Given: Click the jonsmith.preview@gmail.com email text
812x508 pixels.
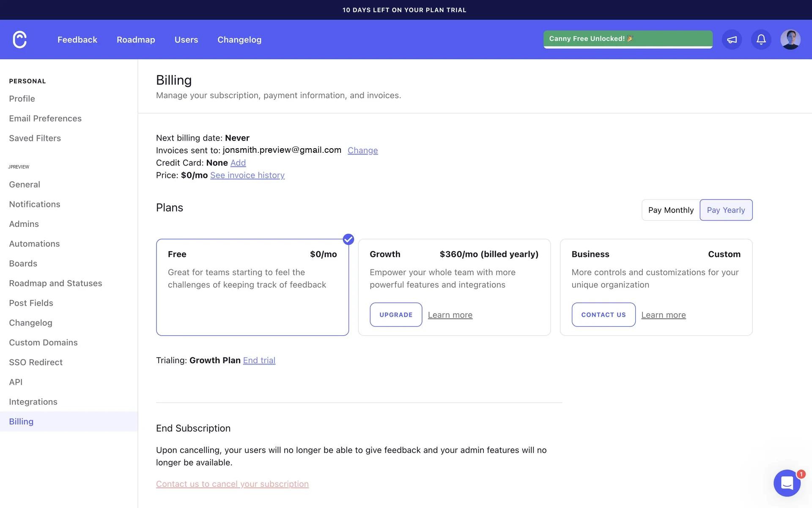Looking at the screenshot, I should coord(282,150).
